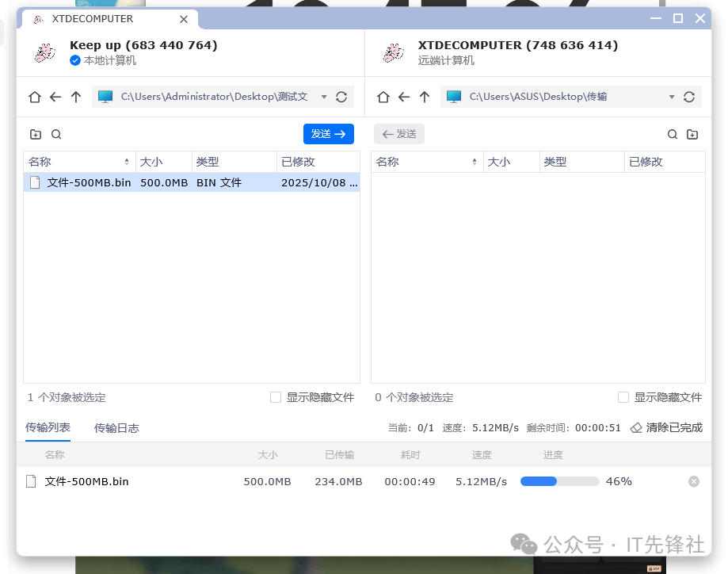Expand the local path dropdown

point(324,97)
